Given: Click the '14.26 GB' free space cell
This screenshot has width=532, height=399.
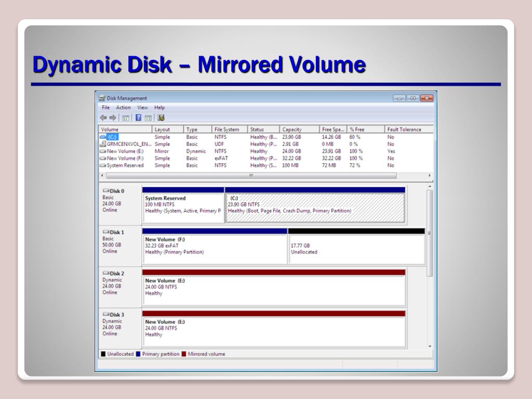Looking at the screenshot, I should point(331,137).
